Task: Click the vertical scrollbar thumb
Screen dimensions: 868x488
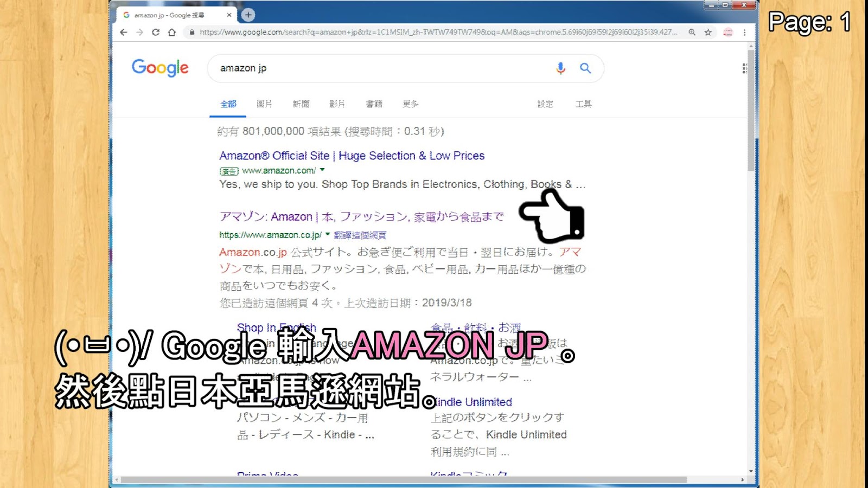Action: point(751,111)
